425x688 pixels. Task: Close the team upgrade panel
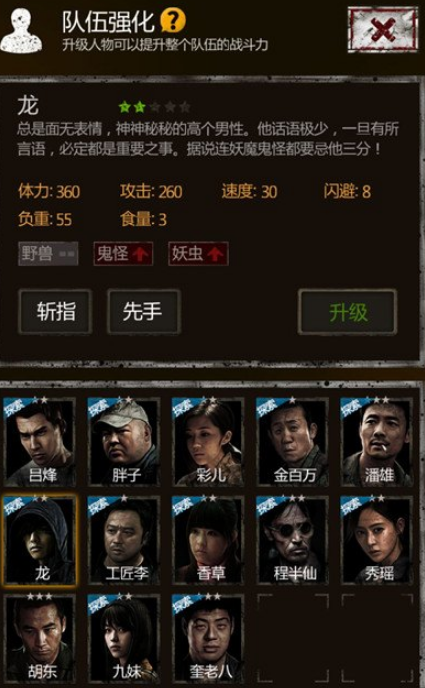click(x=383, y=30)
